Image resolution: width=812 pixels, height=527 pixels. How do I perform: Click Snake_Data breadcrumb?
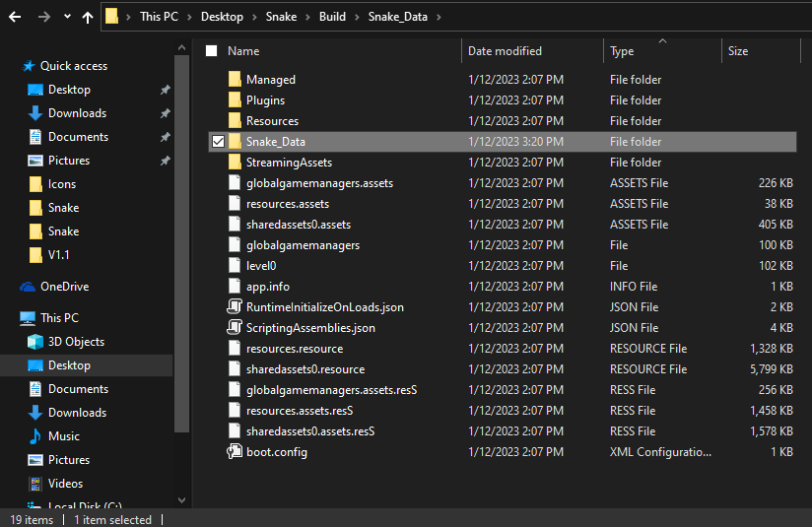click(398, 17)
